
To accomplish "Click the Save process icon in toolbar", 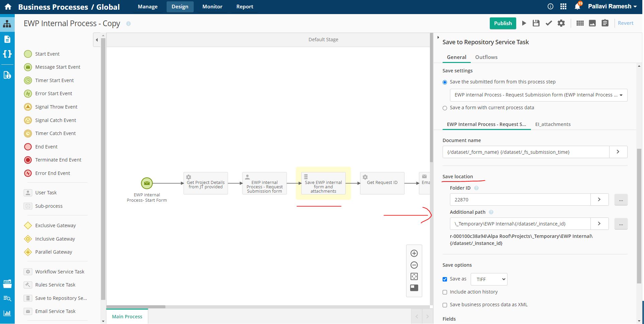I will pos(536,23).
